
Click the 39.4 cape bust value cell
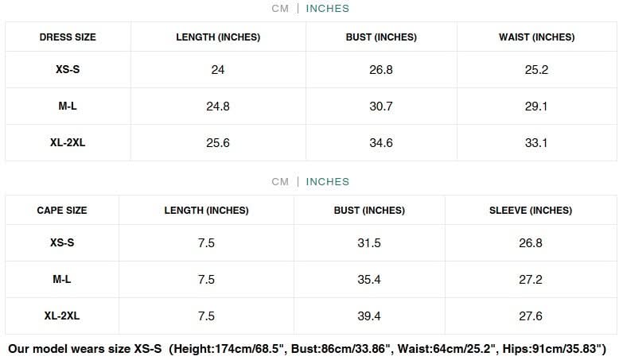click(x=369, y=316)
